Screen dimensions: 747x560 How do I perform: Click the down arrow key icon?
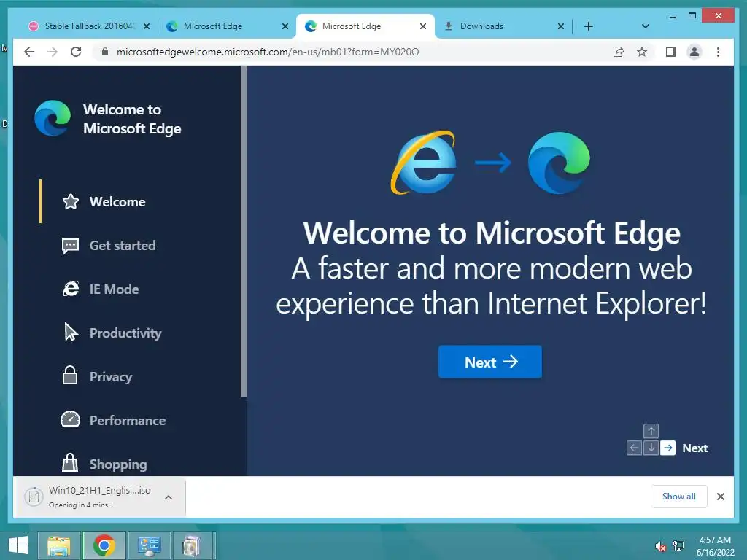[651, 448]
